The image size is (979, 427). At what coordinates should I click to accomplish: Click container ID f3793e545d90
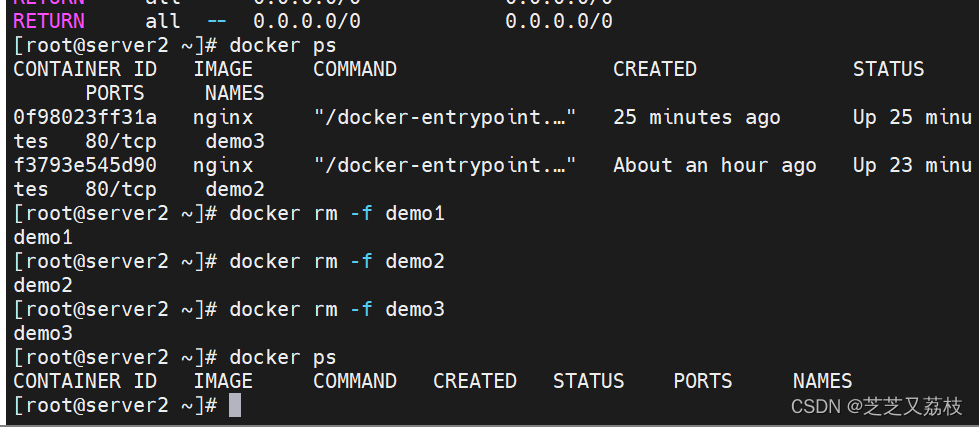(x=84, y=165)
